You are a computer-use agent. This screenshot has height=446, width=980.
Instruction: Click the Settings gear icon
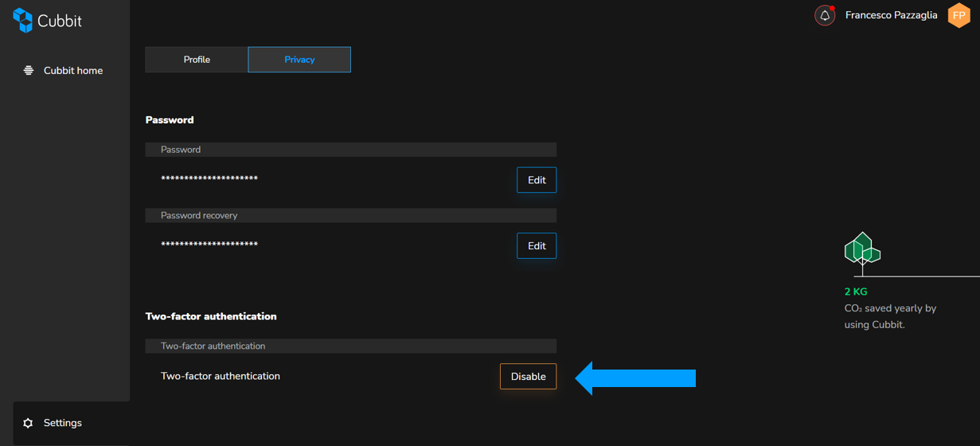[x=29, y=423]
